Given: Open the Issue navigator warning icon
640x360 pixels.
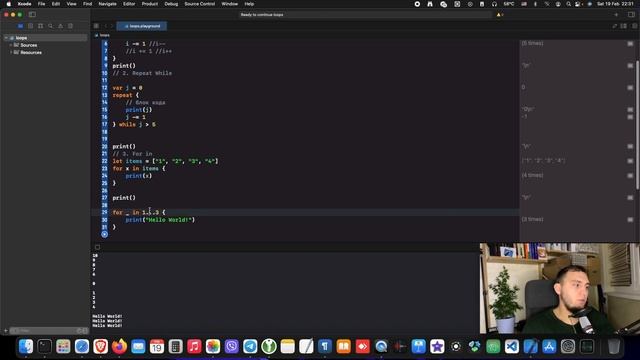Looking at the screenshot, I should click(x=60, y=26).
